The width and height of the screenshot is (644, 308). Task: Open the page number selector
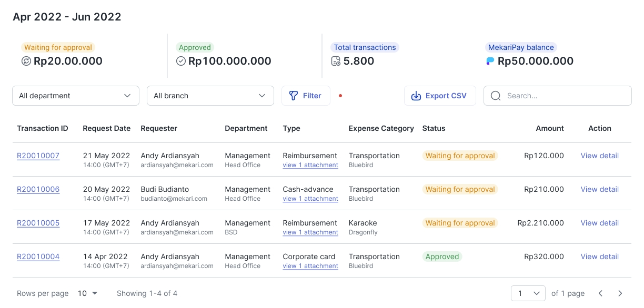pyautogui.click(x=529, y=293)
